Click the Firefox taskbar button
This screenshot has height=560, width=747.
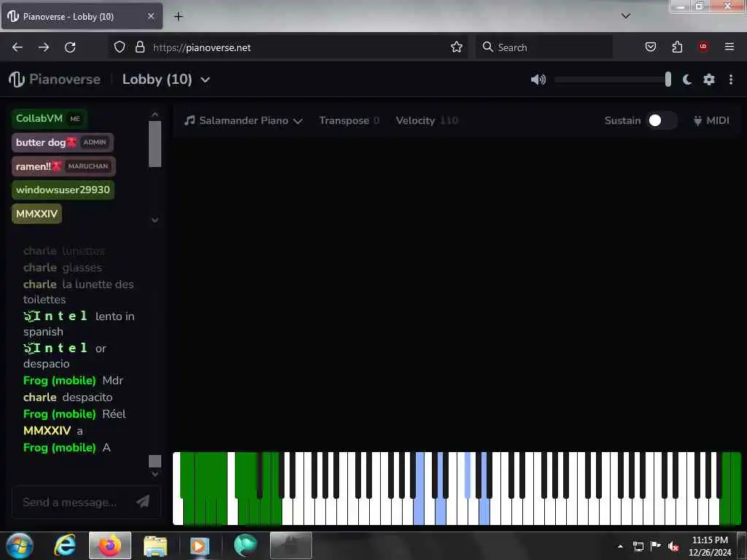point(110,545)
